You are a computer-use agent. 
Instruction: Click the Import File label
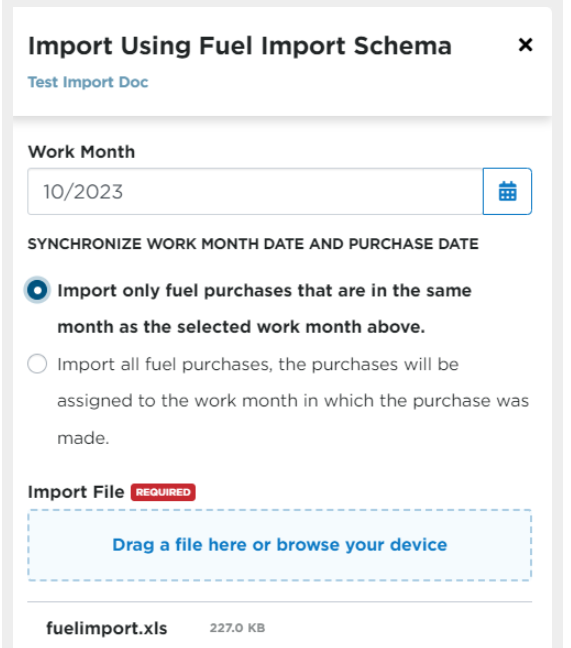point(76,492)
